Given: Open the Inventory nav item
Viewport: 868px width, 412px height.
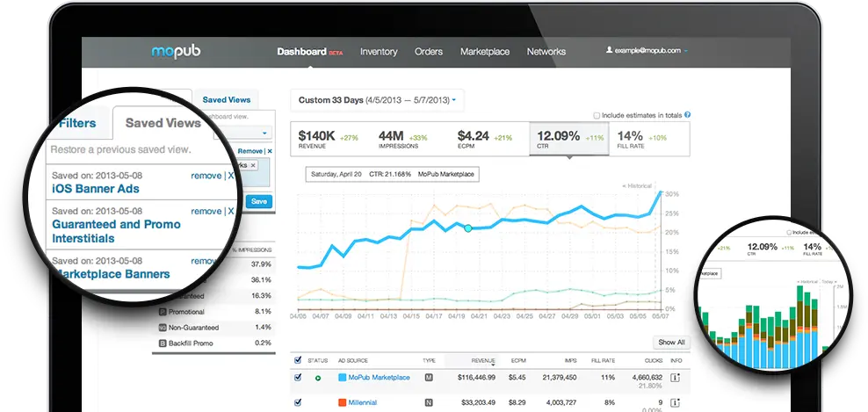Looking at the screenshot, I should click(379, 52).
